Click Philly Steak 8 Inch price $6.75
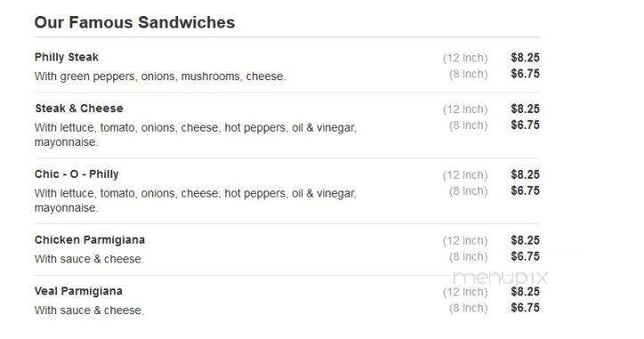Screen dimensions: 644x339 [x=525, y=74]
